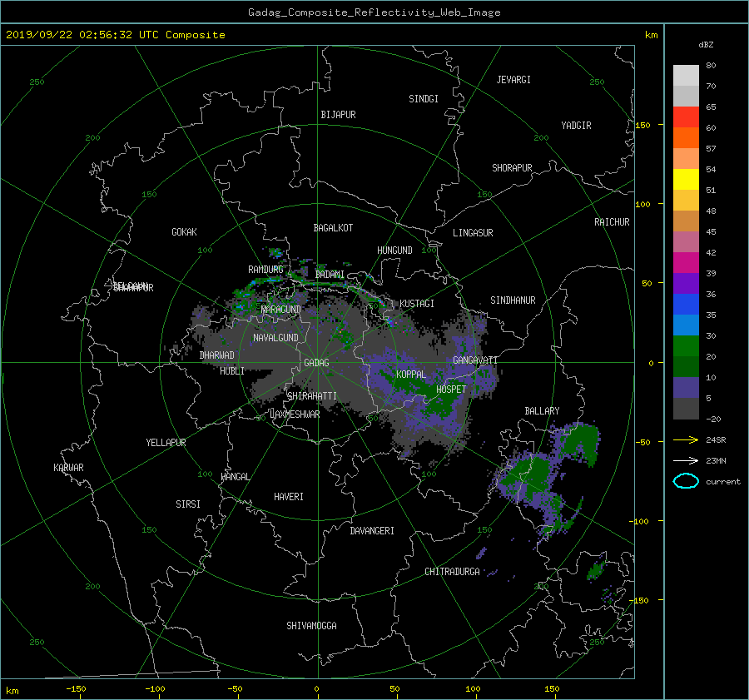Viewport: 749px width, 700px height.
Task: Click the SINDGI city label
Action: pos(424,99)
